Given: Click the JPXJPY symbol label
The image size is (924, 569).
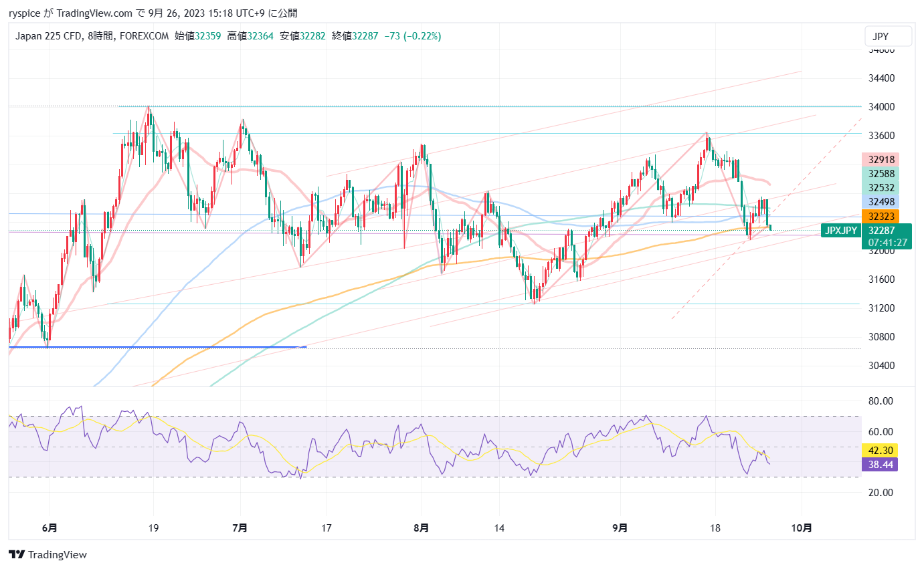Looking at the screenshot, I should [x=840, y=231].
